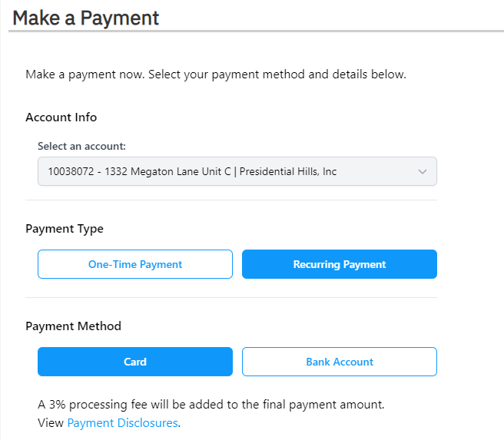Screen dimensions: 504x440
Task: Click the divider line above Payment Type
Action: [x=230, y=200]
